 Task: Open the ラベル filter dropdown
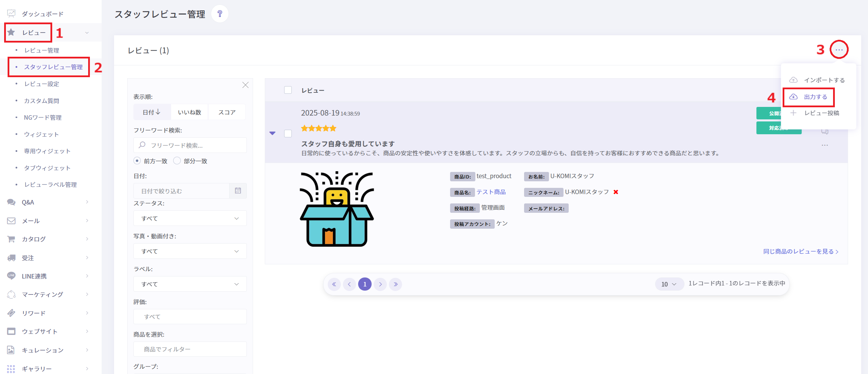click(x=190, y=284)
